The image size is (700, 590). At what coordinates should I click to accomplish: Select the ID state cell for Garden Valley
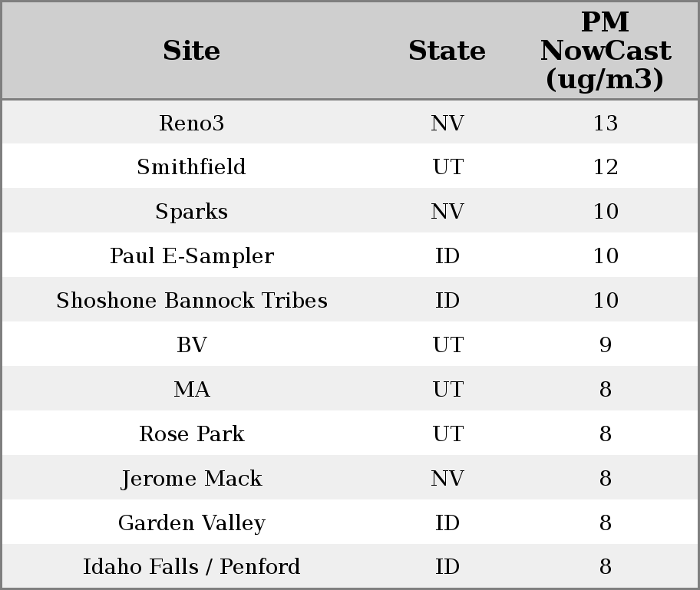pos(447,523)
